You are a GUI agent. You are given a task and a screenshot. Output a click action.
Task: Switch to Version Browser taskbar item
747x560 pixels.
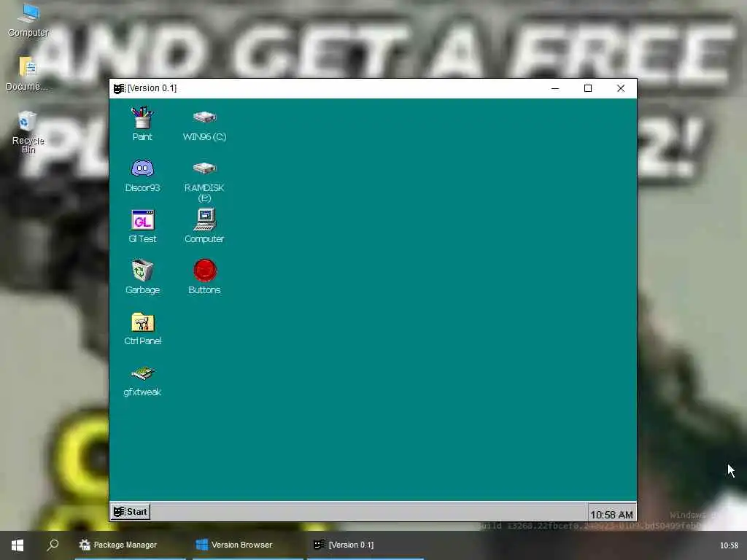click(248, 545)
